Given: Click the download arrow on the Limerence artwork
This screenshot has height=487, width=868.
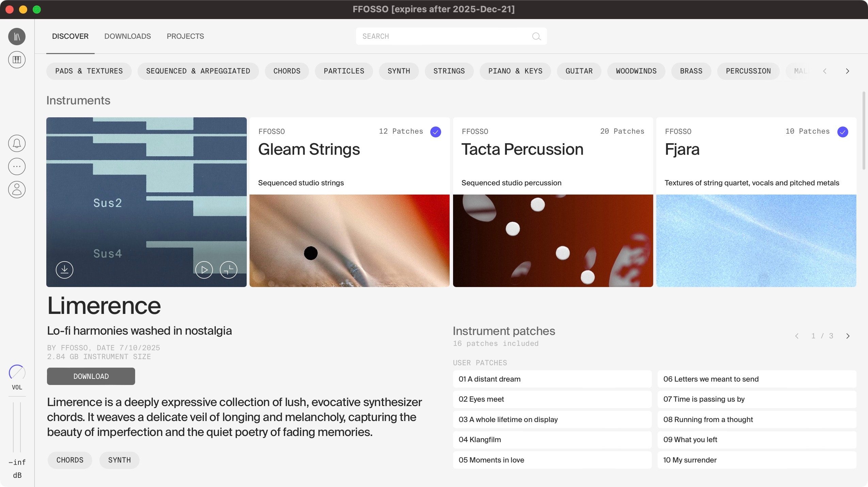Looking at the screenshot, I should (x=64, y=270).
